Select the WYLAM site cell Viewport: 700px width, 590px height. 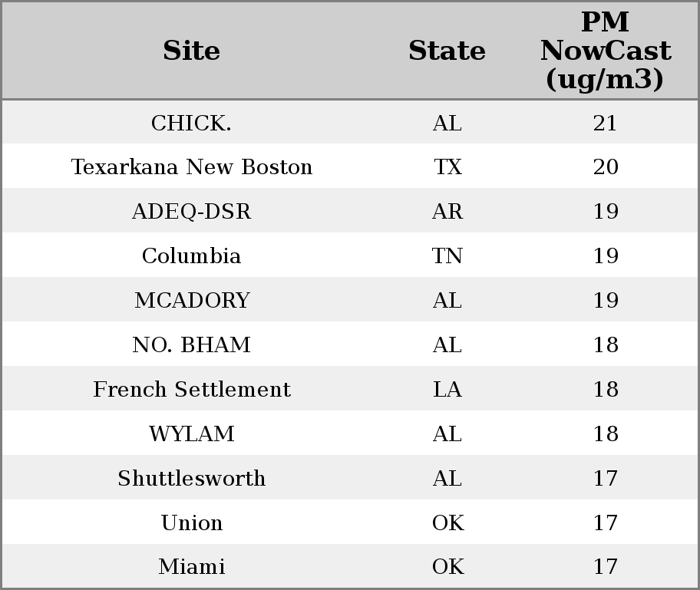coord(191,434)
